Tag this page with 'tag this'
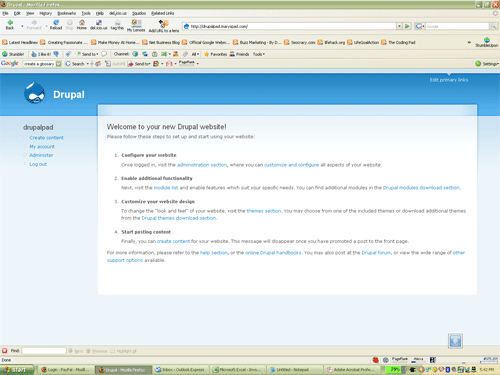 [117, 25]
